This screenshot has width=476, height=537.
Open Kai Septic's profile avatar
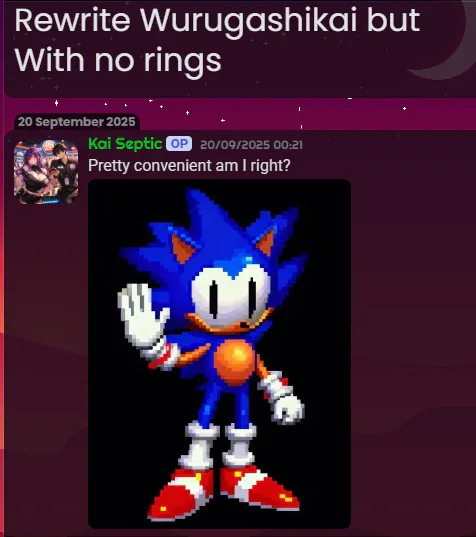(x=46, y=172)
